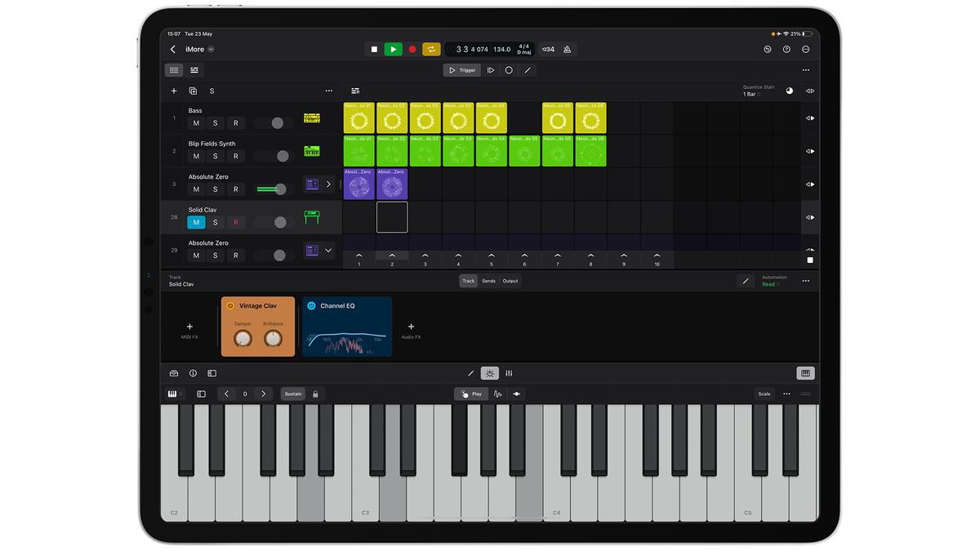
Task: Tap the split keyboard icon
Action: point(201,393)
